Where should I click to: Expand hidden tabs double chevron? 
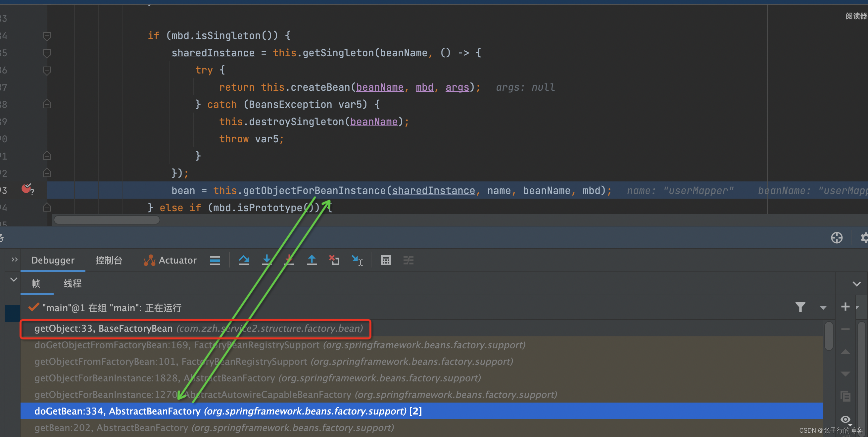pos(14,260)
